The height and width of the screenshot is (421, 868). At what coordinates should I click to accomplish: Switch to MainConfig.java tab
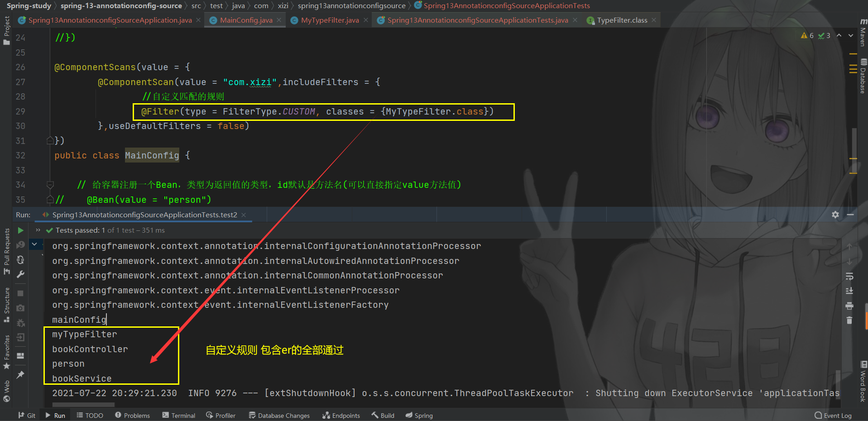click(246, 20)
